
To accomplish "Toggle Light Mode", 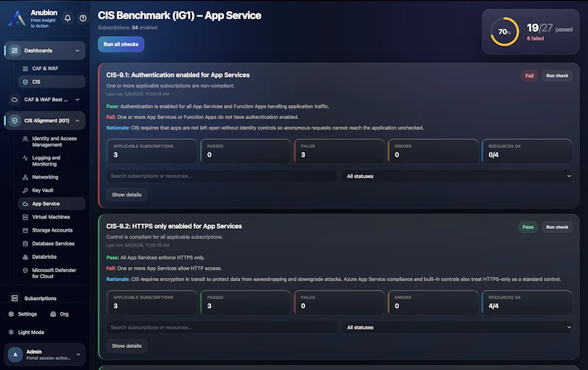I will point(26,332).
